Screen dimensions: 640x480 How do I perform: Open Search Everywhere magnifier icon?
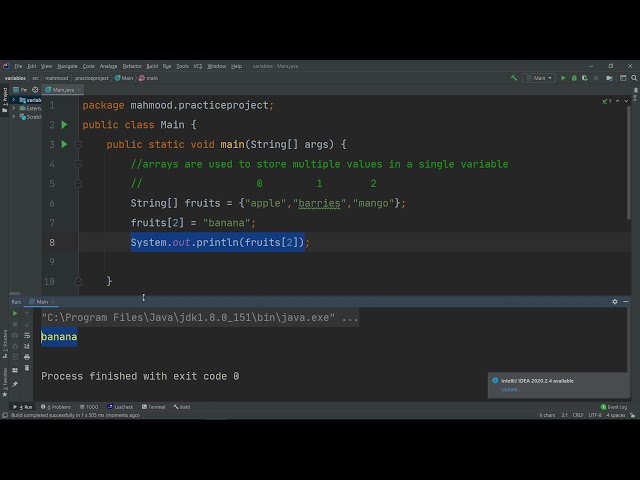point(634,78)
